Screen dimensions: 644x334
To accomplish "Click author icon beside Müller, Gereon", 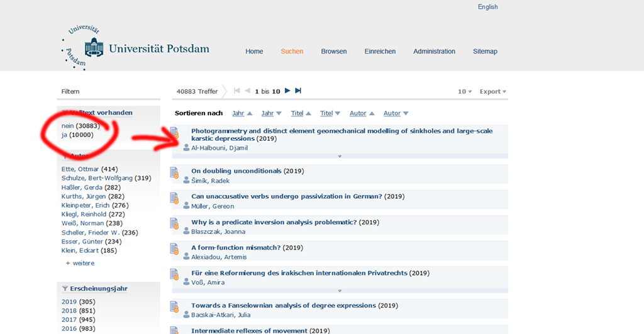I will [x=186, y=206].
